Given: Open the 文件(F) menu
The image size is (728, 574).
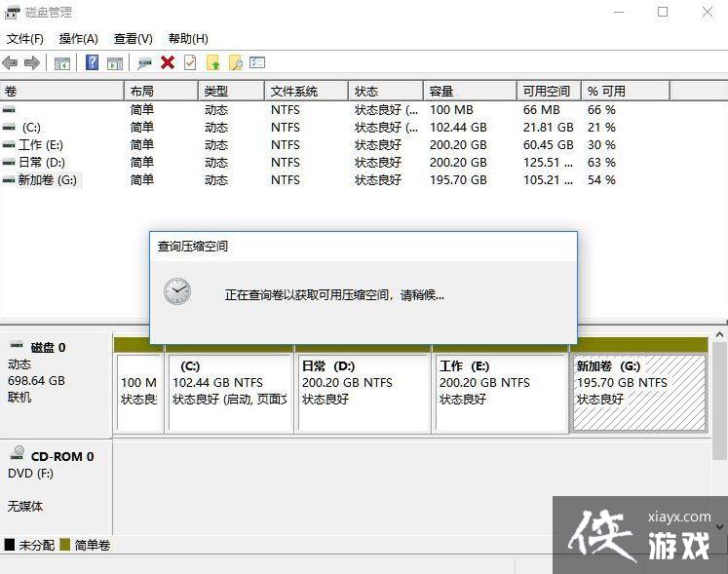Looking at the screenshot, I should point(25,39).
